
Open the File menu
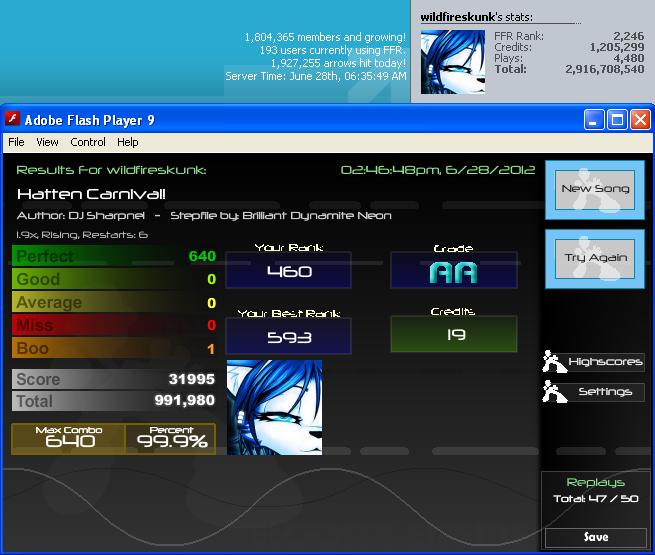tap(16, 142)
